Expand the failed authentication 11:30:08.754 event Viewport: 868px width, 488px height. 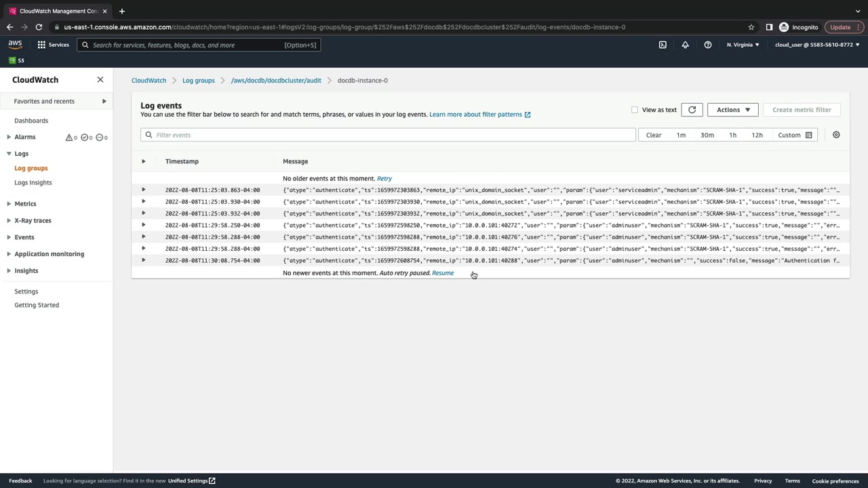click(143, 260)
